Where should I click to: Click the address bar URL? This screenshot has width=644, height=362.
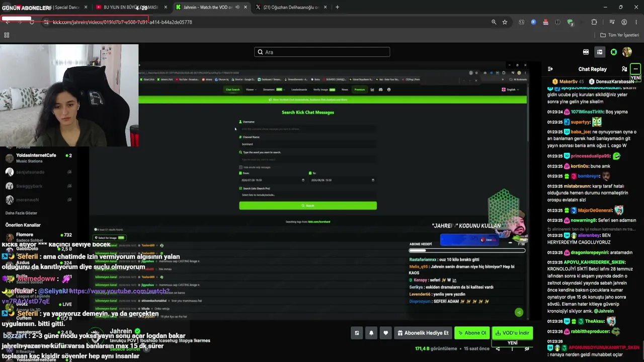point(122,22)
